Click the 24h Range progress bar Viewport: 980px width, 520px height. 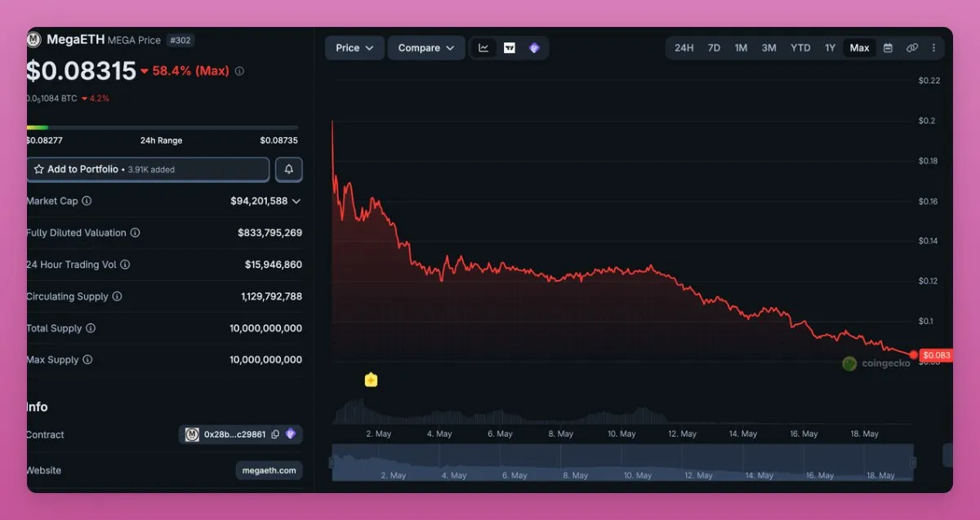coord(162,127)
